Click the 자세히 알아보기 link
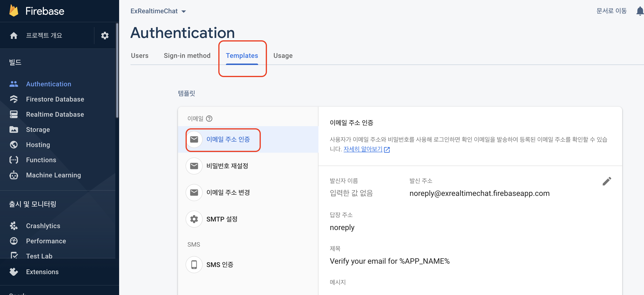Screen dimensions: 644x295 tap(363, 149)
